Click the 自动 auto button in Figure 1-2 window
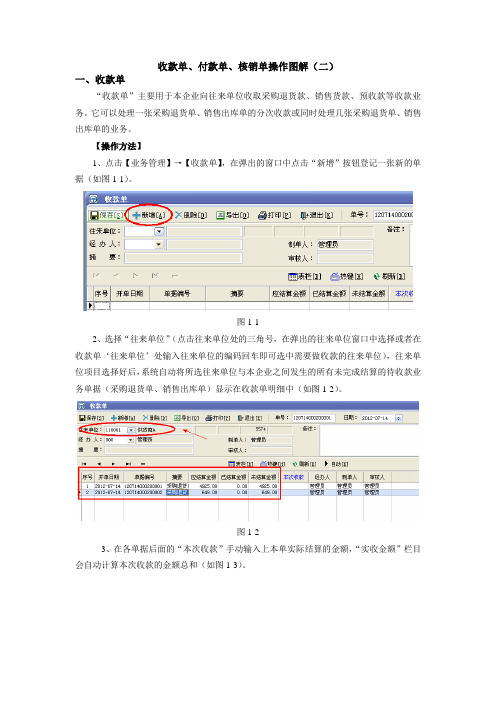The height and width of the screenshot is (702, 496). pyautogui.click(x=336, y=464)
